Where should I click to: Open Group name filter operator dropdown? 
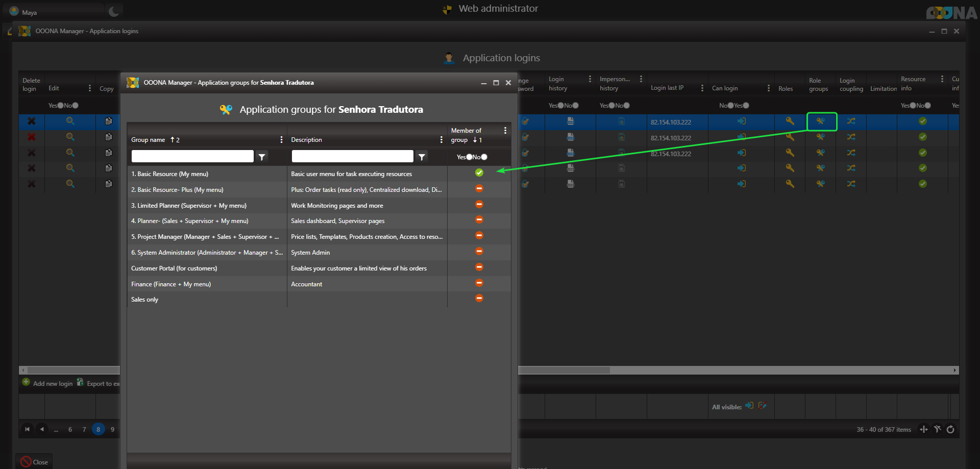[262, 157]
